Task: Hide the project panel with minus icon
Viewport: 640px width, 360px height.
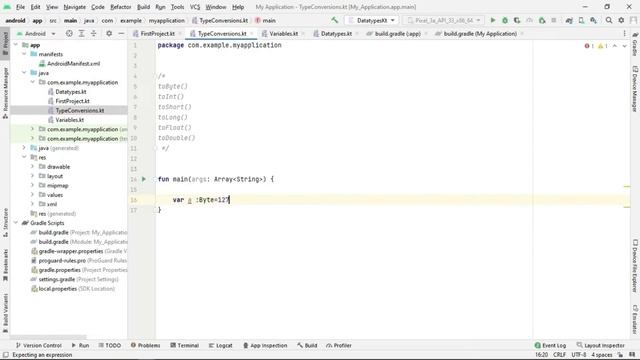Action: click(121, 33)
